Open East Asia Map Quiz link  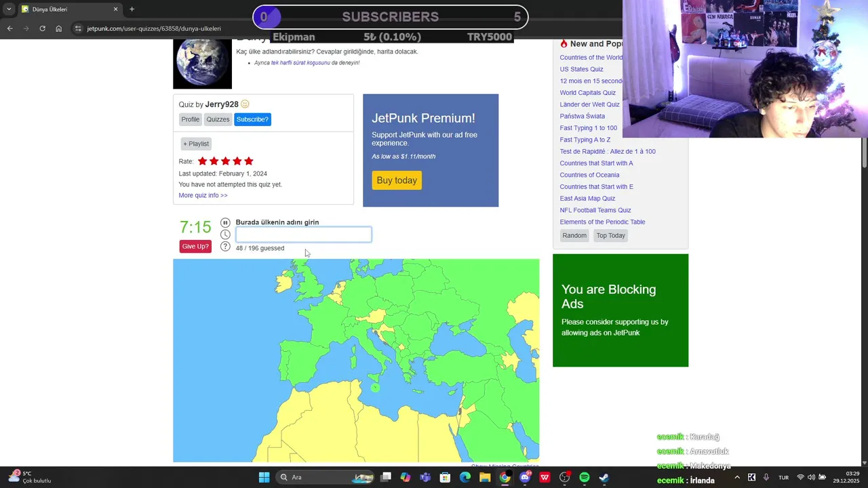click(587, 199)
